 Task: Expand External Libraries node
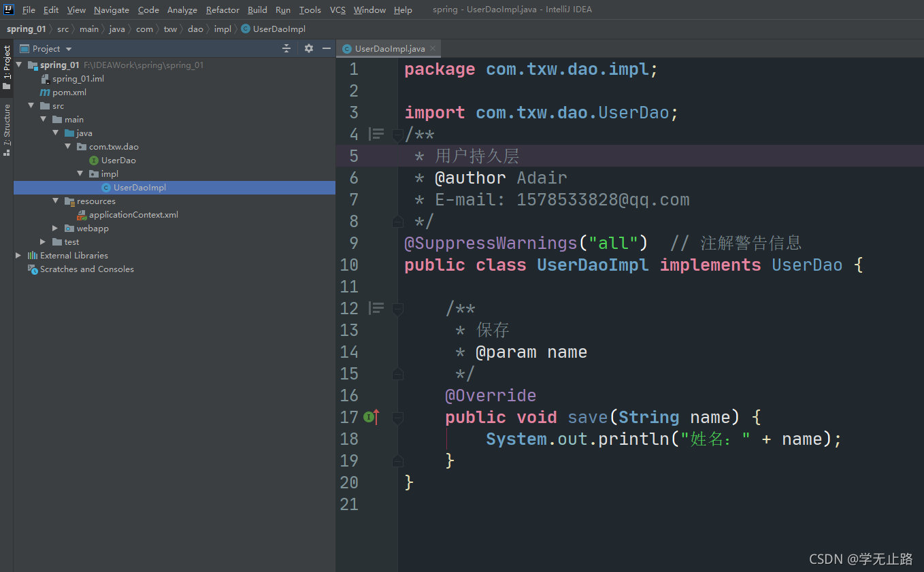click(x=19, y=256)
